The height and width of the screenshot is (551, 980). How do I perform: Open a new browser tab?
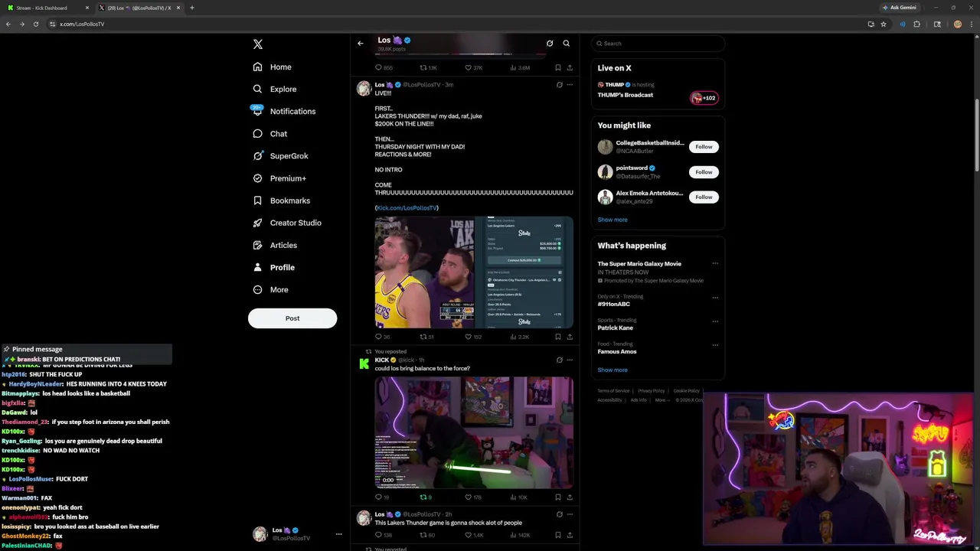(x=192, y=8)
